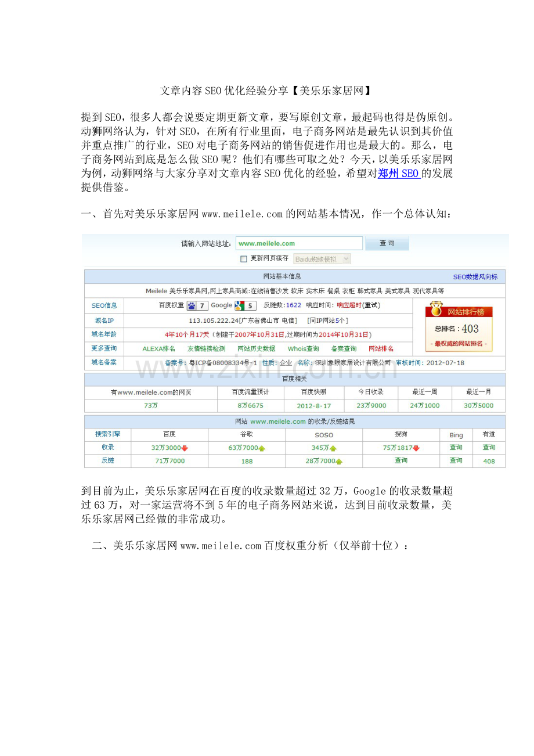
Task: Open the Baidu蜘蛛模拟 dropdown
Action: (x=322, y=259)
